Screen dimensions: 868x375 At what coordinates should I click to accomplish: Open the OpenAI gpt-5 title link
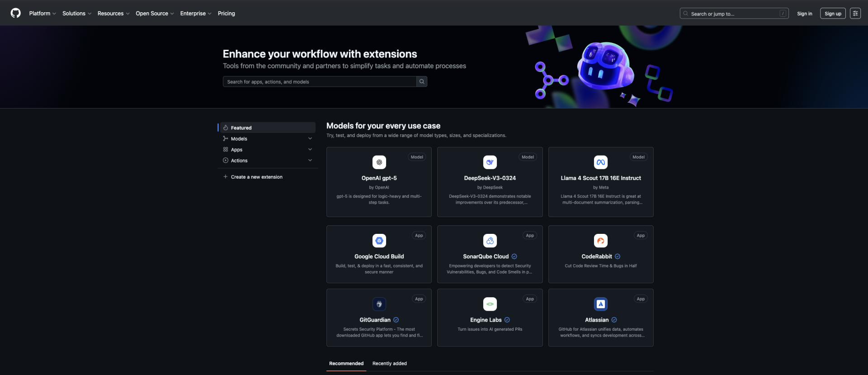coord(379,178)
